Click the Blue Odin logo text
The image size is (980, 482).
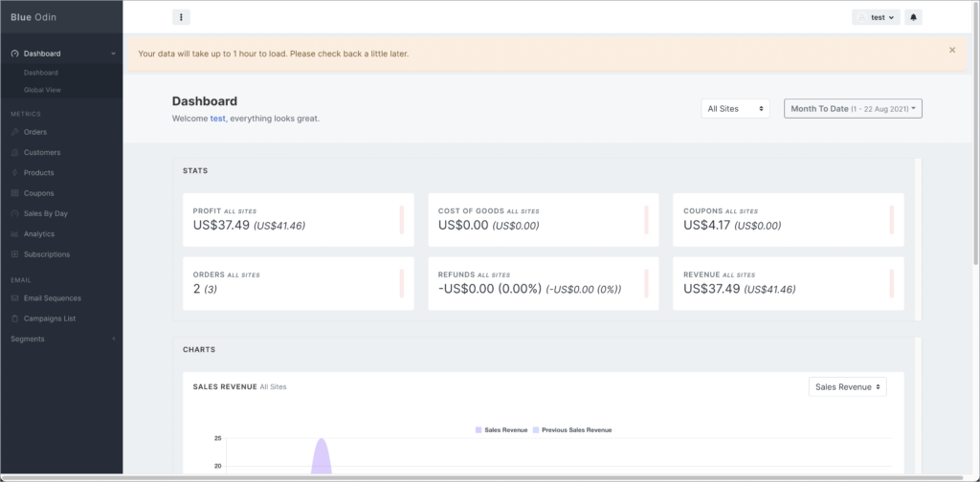[x=33, y=17]
